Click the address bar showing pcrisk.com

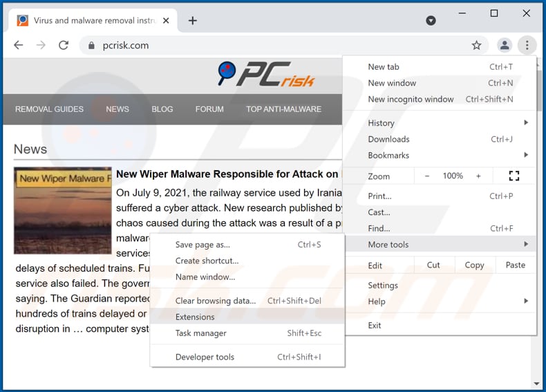pyautogui.click(x=276, y=46)
